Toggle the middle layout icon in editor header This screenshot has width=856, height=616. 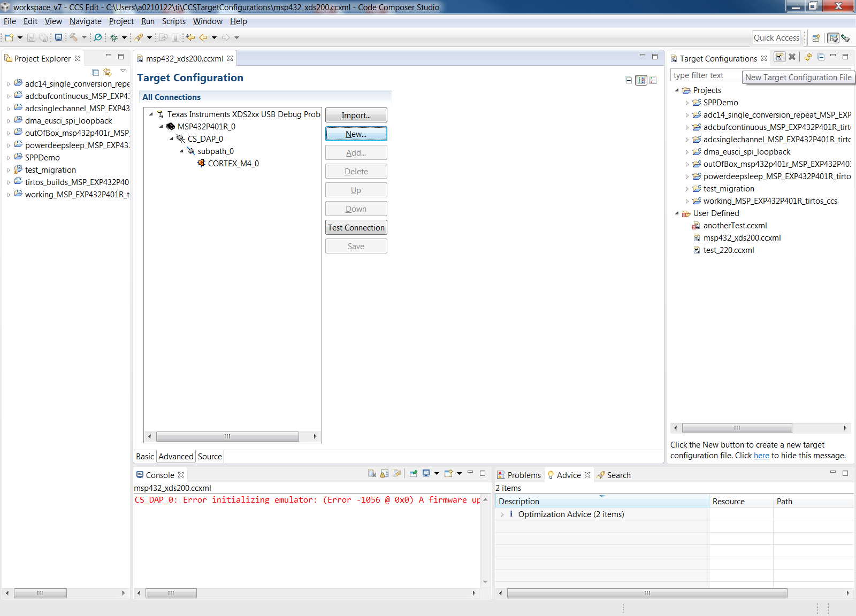pyautogui.click(x=641, y=80)
